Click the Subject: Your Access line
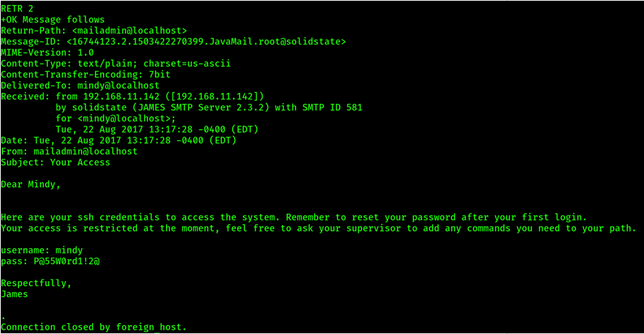The width and height of the screenshot is (644, 334). pos(55,162)
